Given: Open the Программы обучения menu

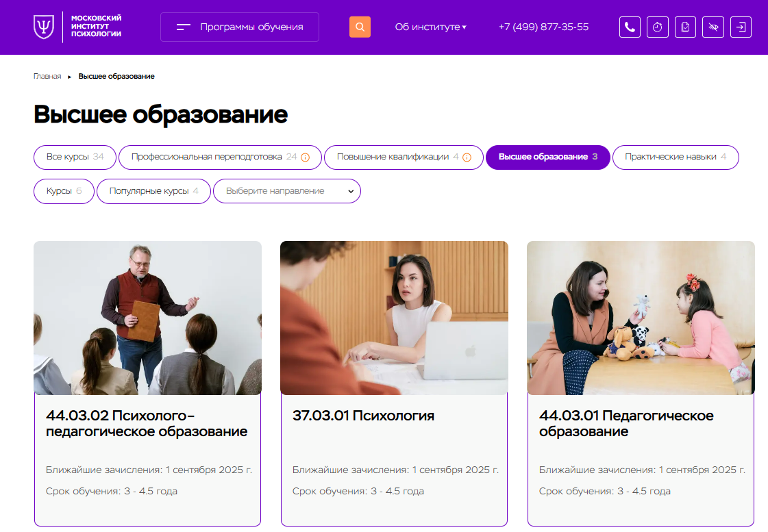Looking at the screenshot, I should 240,27.
